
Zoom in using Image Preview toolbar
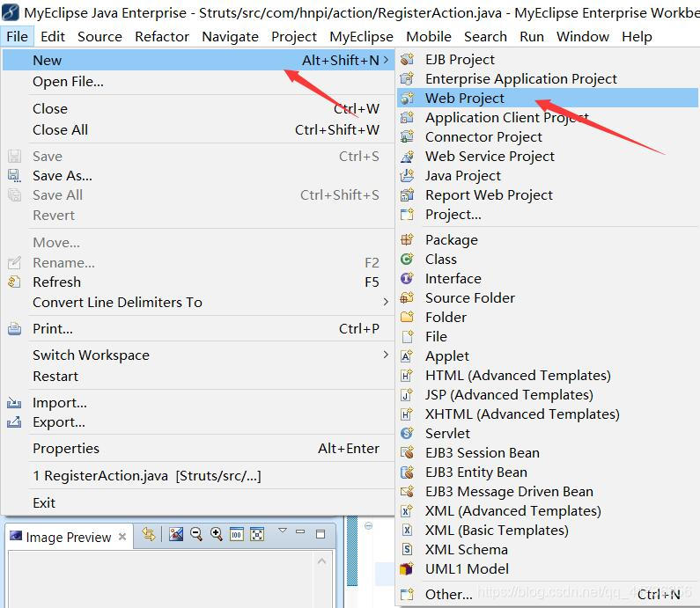tap(217, 534)
